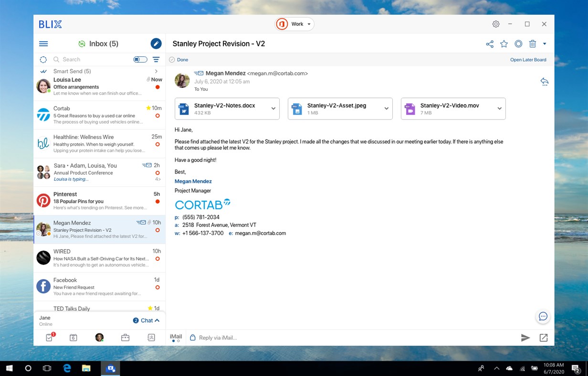Toggle unread circle on Megan Mendez email
This screenshot has width=588, height=376.
pos(157,230)
